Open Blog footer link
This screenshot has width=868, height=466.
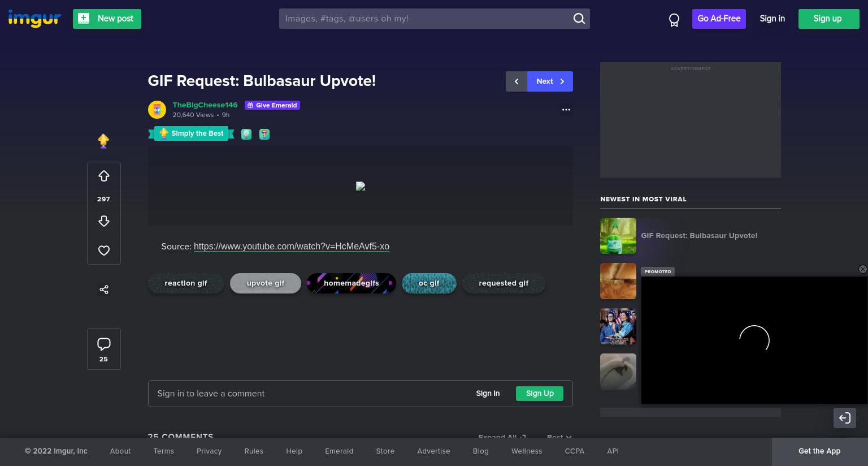coord(481,451)
